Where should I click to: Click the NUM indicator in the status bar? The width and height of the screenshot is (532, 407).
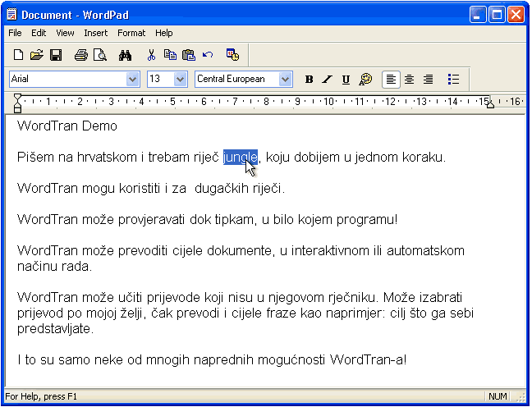pyautogui.click(x=498, y=396)
